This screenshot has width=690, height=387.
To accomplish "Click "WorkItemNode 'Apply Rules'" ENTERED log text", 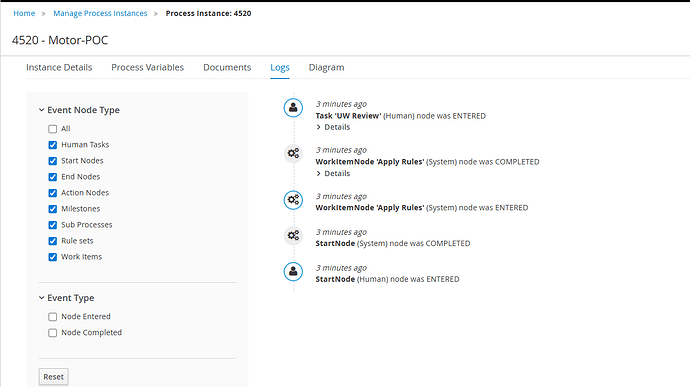I will coord(370,207).
